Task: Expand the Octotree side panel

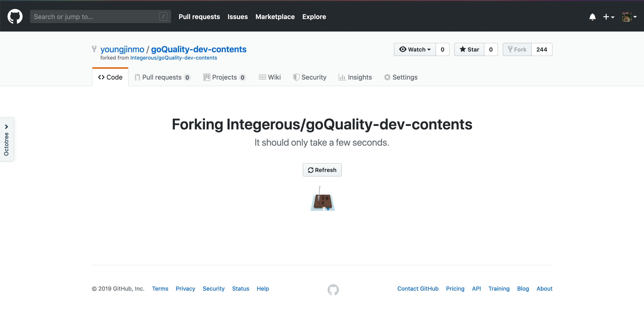Action: click(7, 139)
